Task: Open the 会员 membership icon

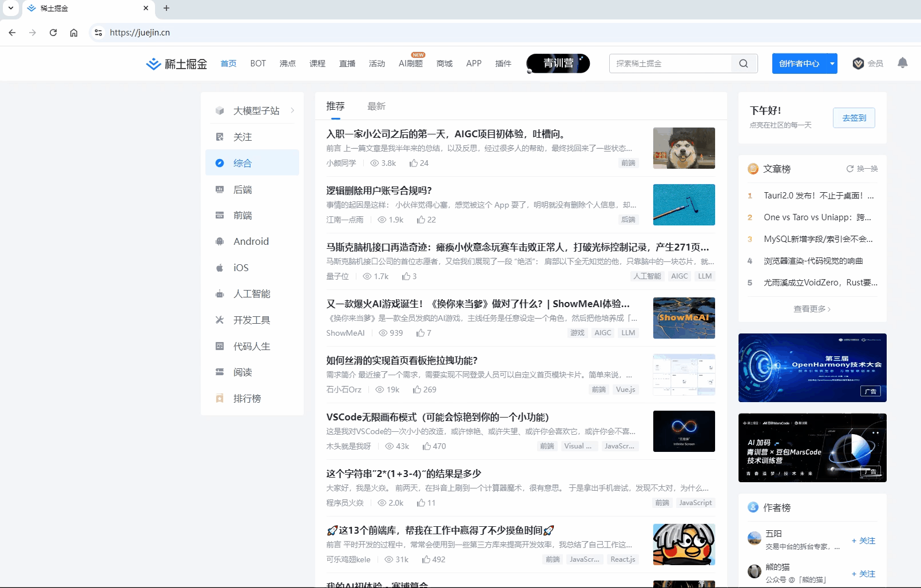Action: [858, 63]
